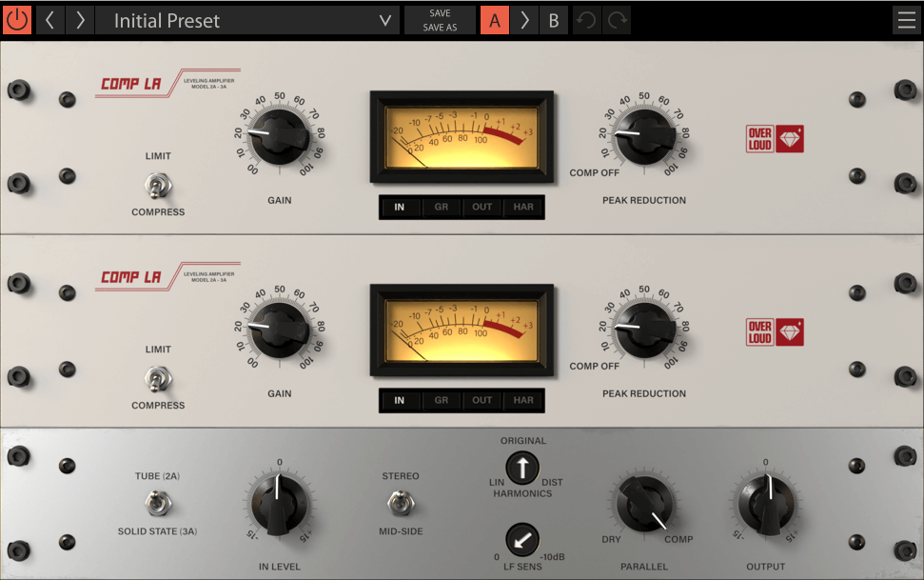This screenshot has width=924, height=580.
Task: Copy A settings to B arrow
Action: point(524,20)
